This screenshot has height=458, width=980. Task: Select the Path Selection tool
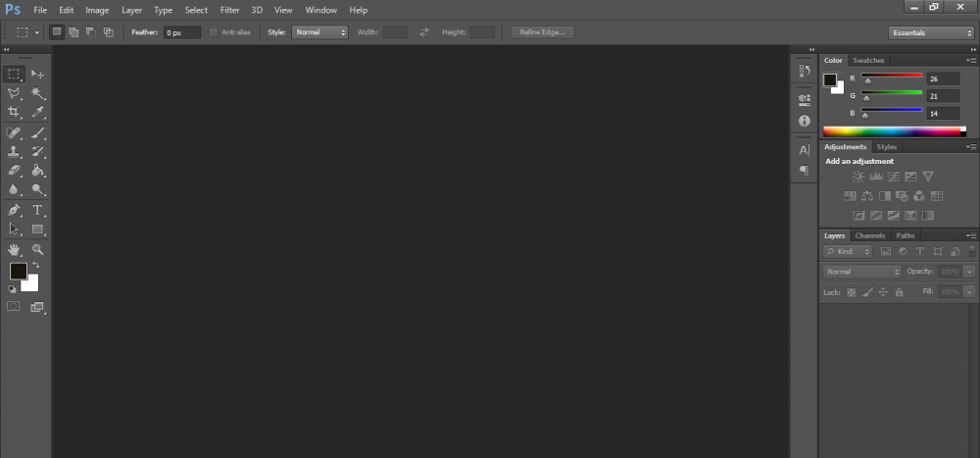14,229
